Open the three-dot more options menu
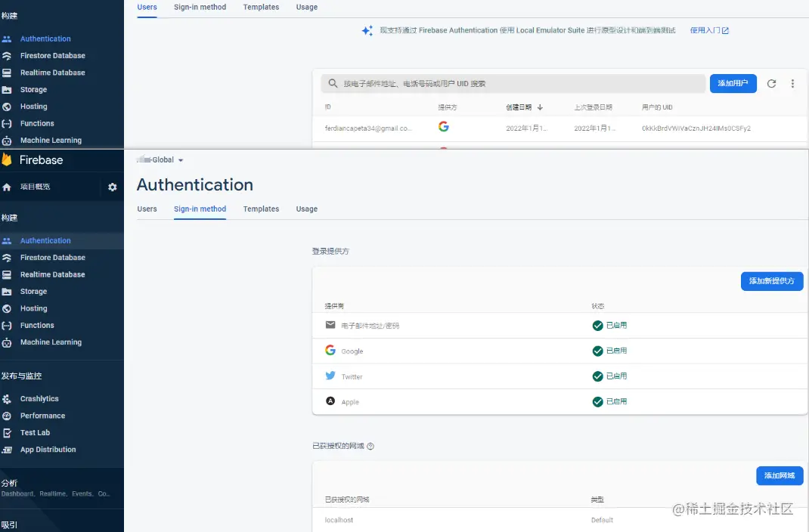Viewport: 809px width, 532px height. coord(792,84)
